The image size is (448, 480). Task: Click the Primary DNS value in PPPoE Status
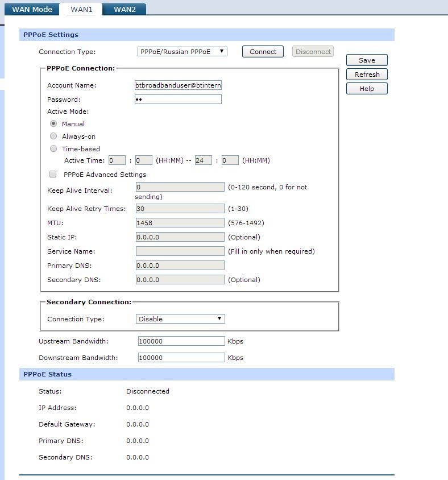(138, 441)
